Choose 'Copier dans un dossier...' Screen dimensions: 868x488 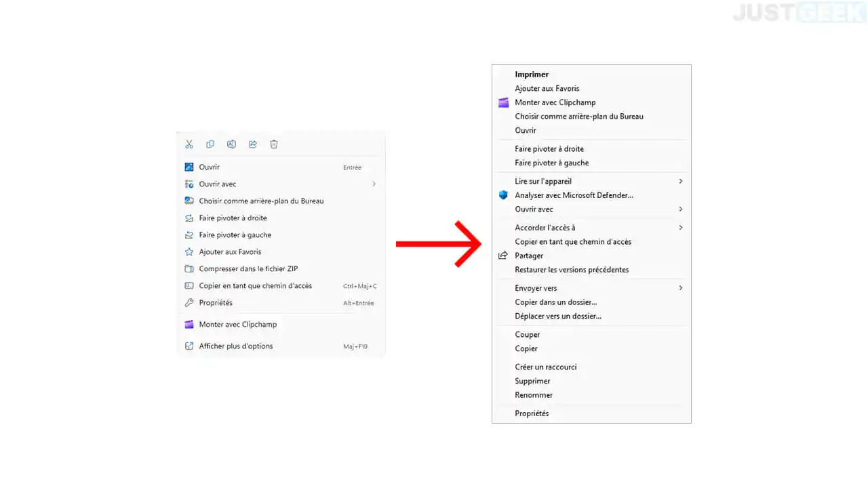tap(556, 302)
